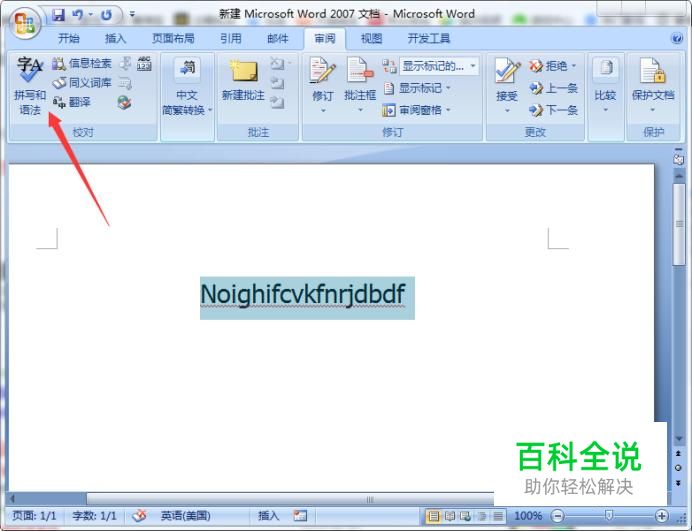Image resolution: width=692 pixels, height=531 pixels.
Task: Click the set language globe icon
Action: click(x=124, y=103)
